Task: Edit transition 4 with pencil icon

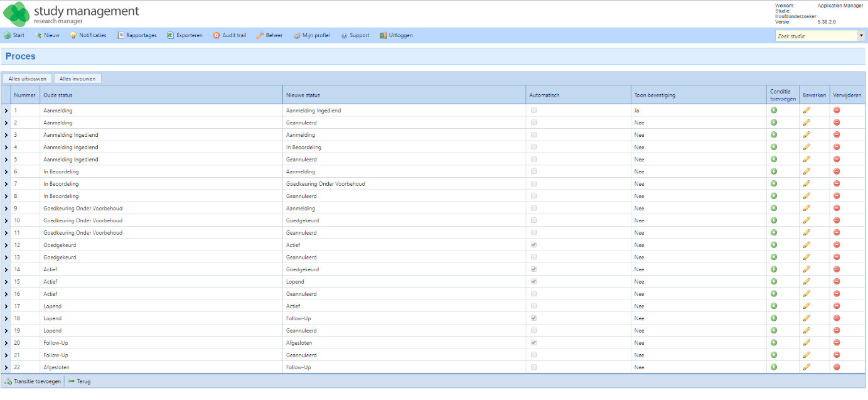Action: [x=806, y=147]
